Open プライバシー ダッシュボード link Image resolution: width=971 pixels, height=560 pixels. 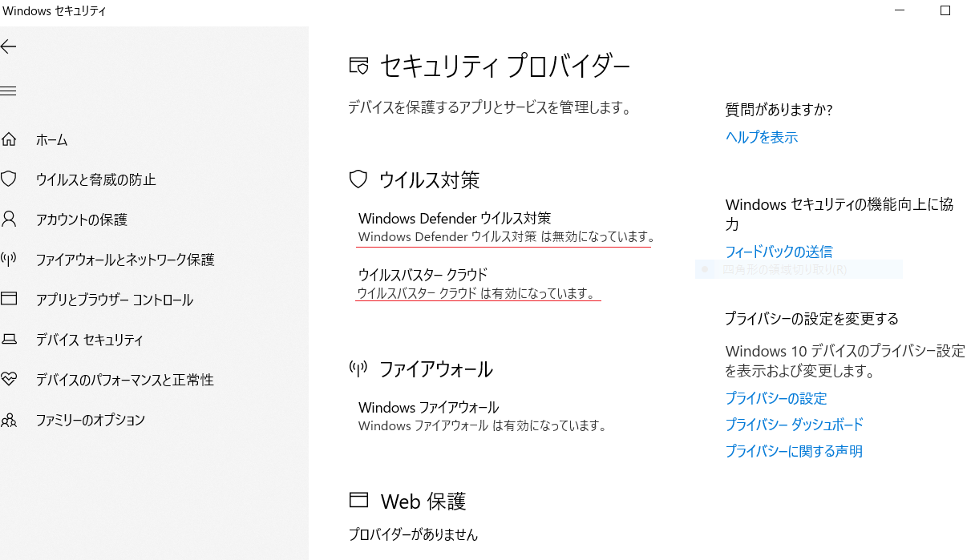pos(794,425)
